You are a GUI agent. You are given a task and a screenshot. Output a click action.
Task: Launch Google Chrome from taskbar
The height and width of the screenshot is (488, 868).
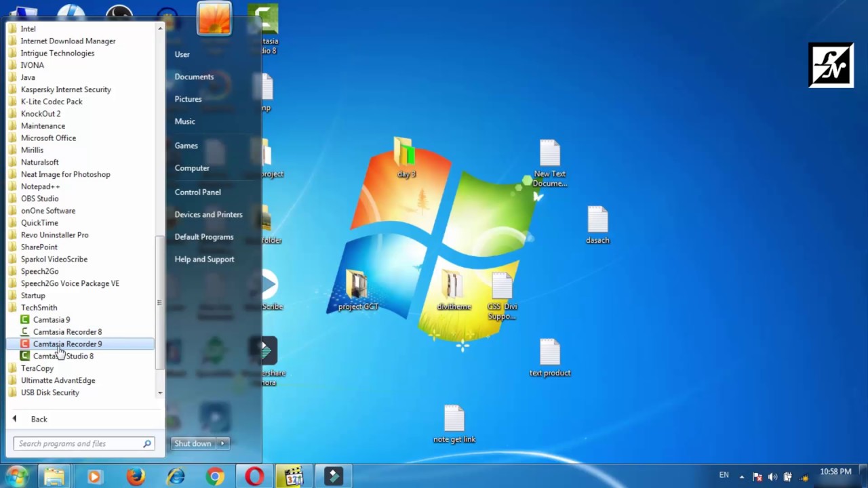(216, 476)
